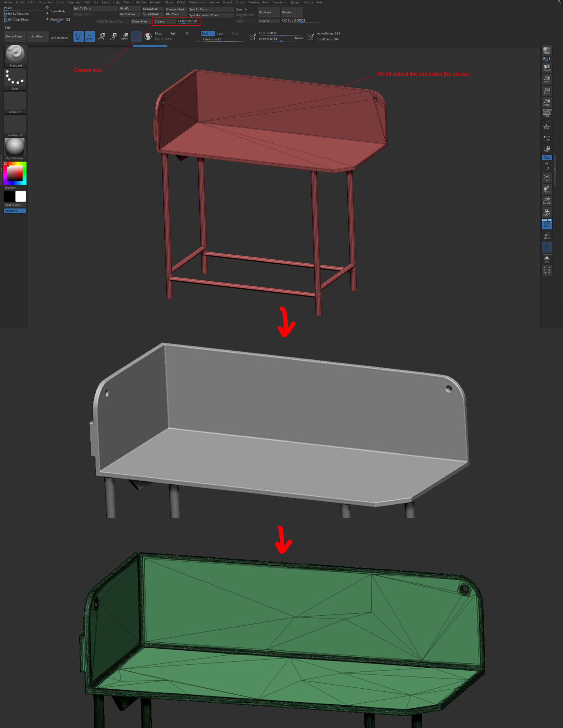Activate the Rotate mode icon
Viewport: 563px width, 728px height.
(125, 36)
